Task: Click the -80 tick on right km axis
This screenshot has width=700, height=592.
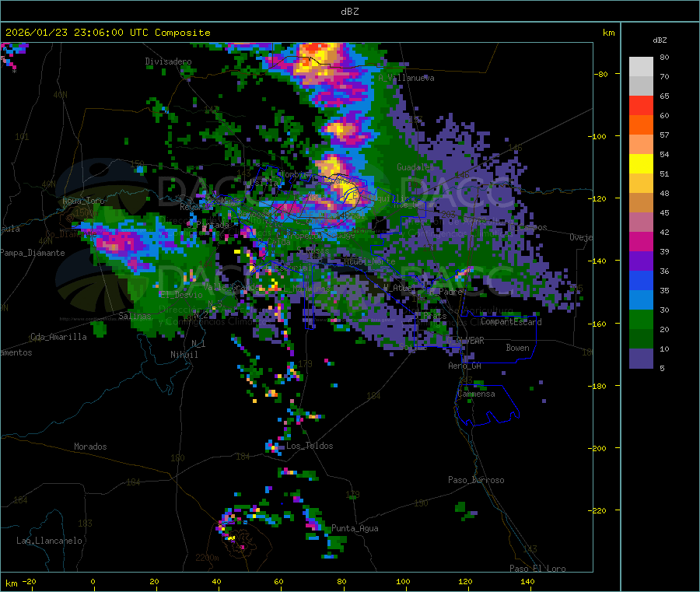Action: click(601, 74)
